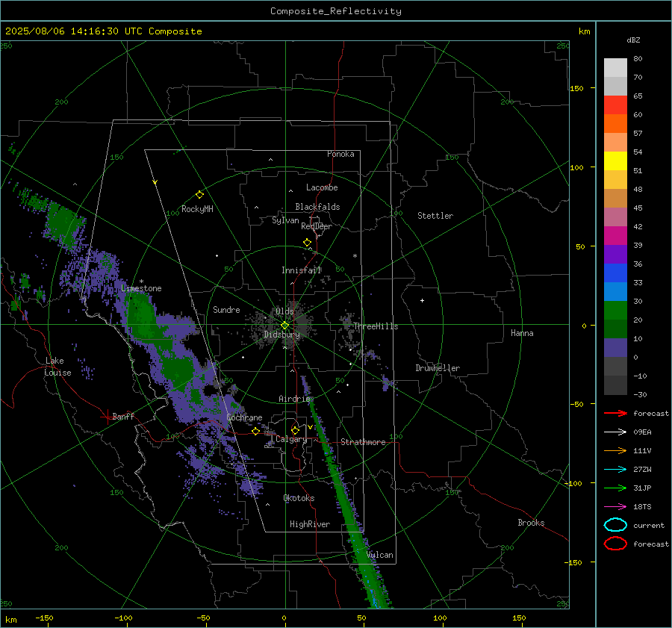Click the light gray 70-80 dBZ swatch

click(x=615, y=67)
